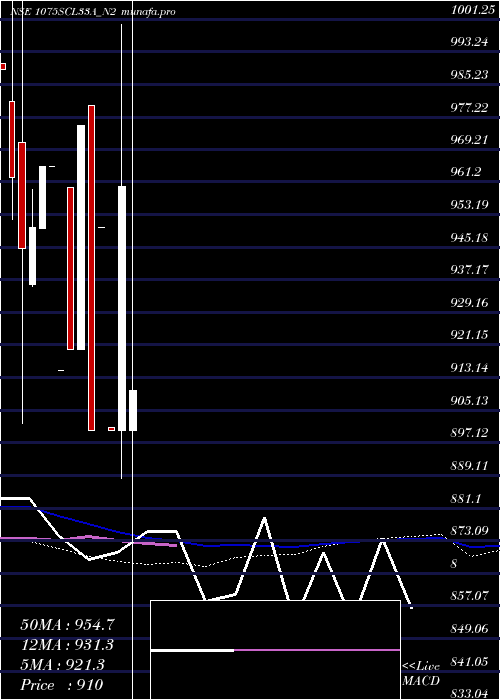Click the last white candlestick near 905
500x700 pixels.
[133, 410]
